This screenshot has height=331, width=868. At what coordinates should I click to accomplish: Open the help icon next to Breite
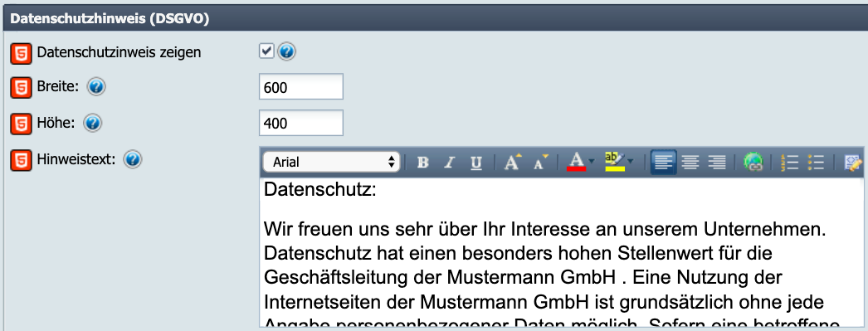pos(96,86)
